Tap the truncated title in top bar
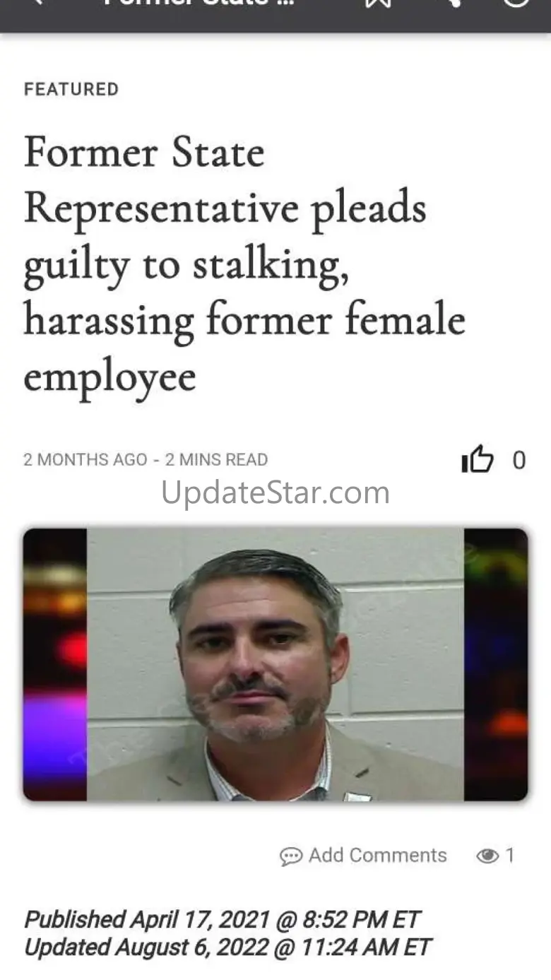The width and height of the screenshot is (551, 980). point(199,3)
